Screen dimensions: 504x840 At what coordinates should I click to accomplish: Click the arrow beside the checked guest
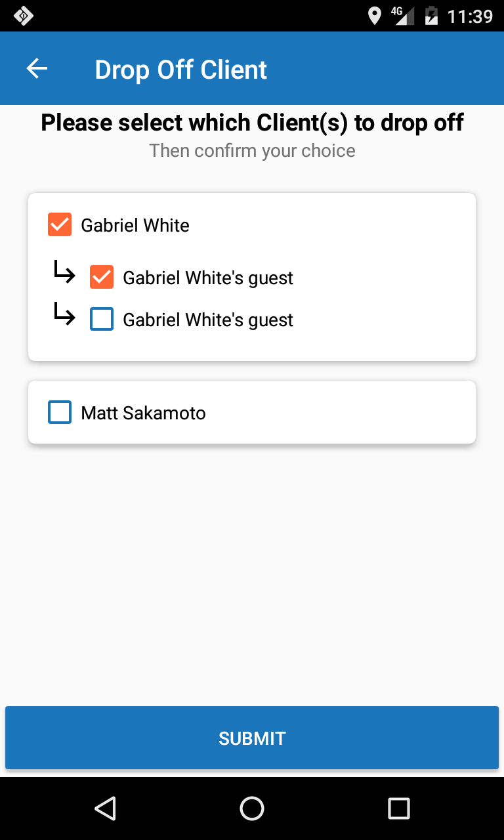(64, 272)
